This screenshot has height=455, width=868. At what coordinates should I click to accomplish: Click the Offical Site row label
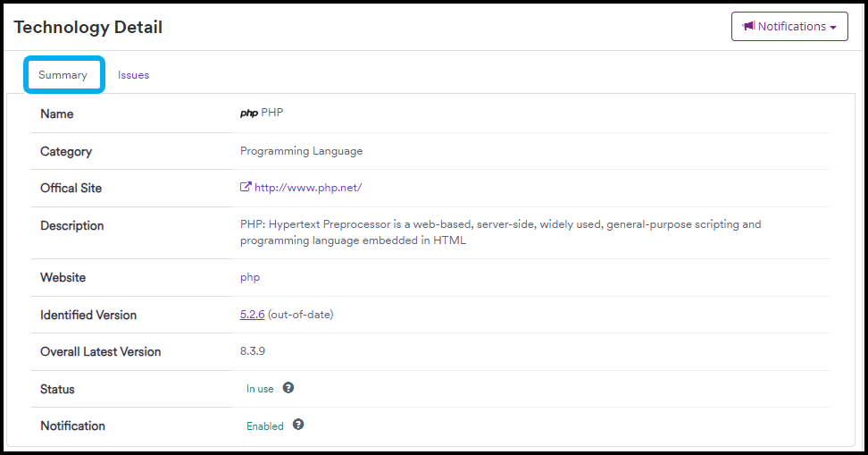click(x=71, y=188)
